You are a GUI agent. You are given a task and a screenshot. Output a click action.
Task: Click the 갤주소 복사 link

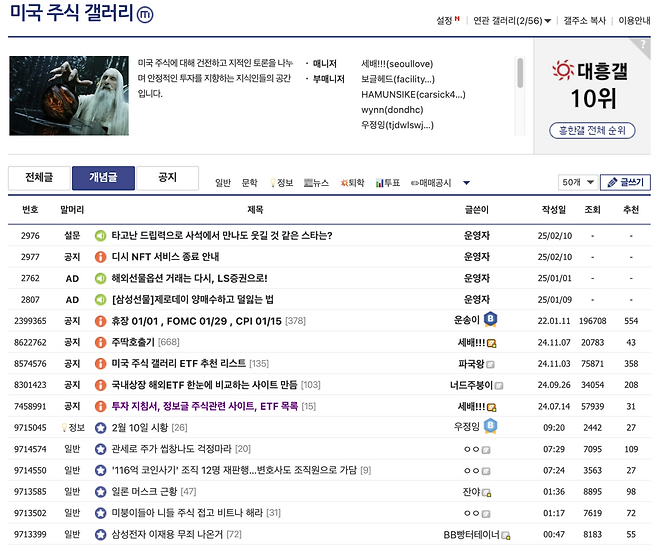(x=585, y=21)
